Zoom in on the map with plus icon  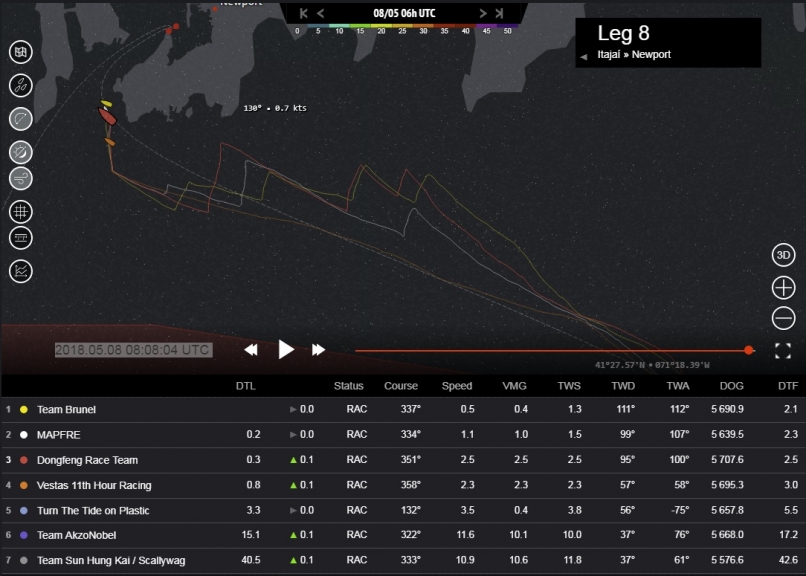point(783,288)
